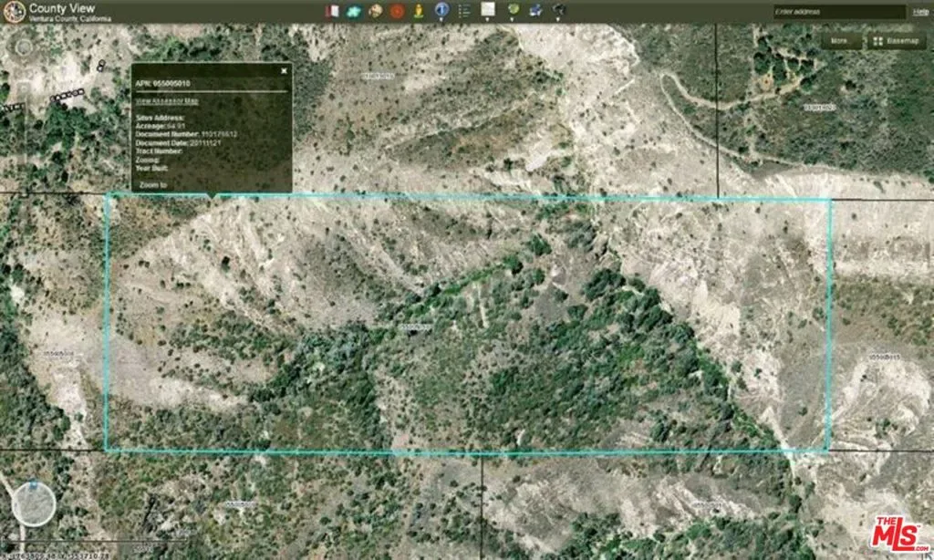Open the list legend toolbar icon
This screenshot has height=560, width=934.
(464, 11)
